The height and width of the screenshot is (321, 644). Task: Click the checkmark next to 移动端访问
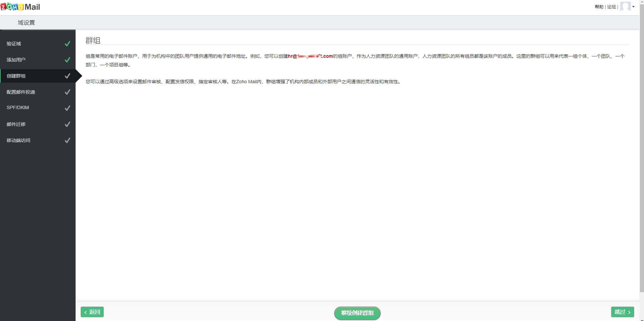click(67, 140)
